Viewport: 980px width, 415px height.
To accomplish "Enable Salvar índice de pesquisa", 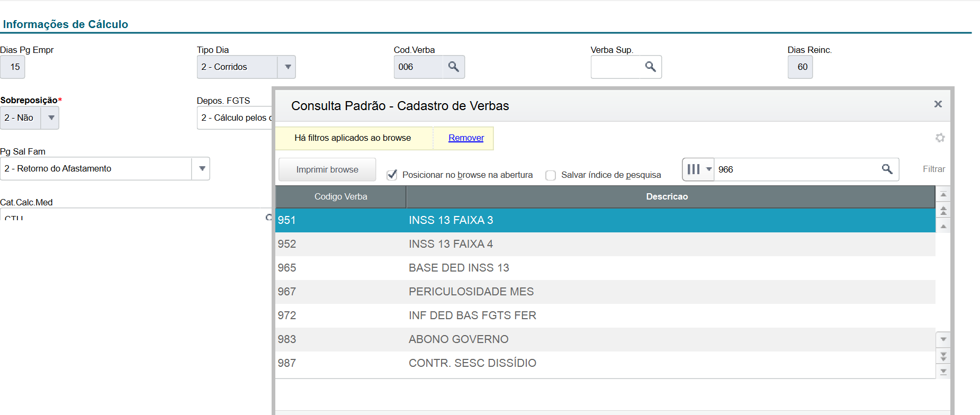I will point(551,175).
